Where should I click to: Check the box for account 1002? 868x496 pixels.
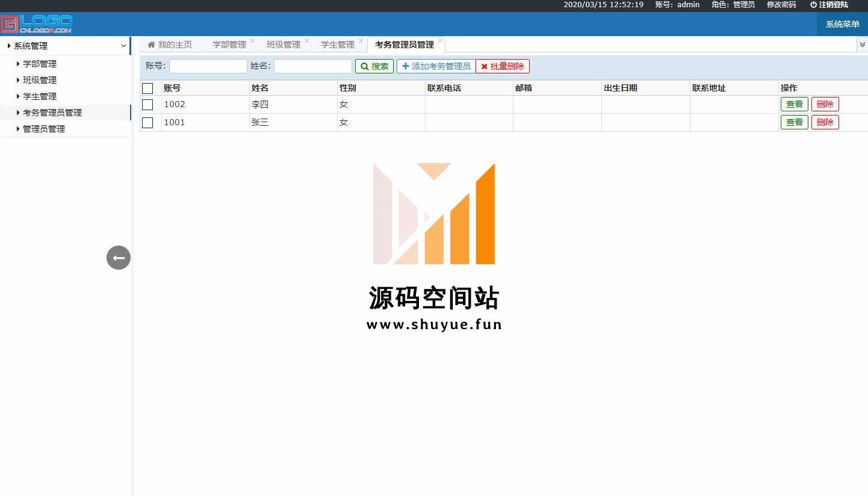coord(147,105)
